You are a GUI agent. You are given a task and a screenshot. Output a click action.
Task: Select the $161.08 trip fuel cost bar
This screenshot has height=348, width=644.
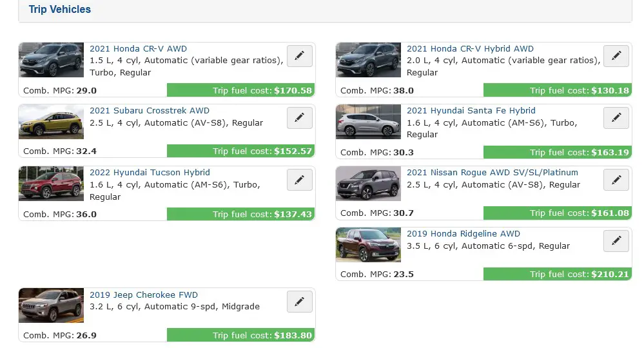(558, 213)
